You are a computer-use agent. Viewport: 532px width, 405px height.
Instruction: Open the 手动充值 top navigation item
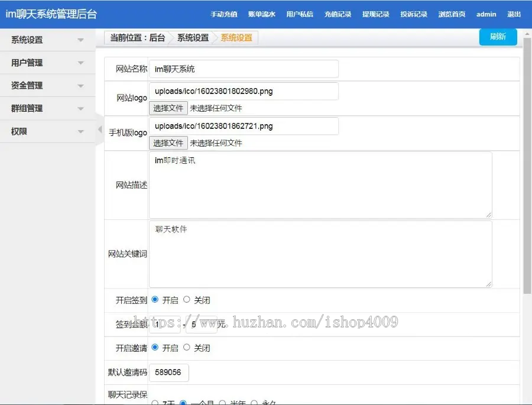click(x=223, y=14)
